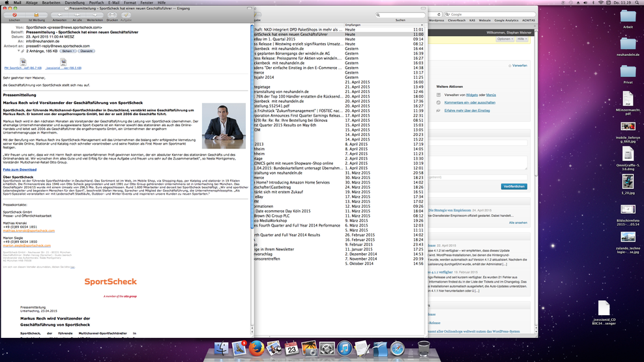Click the email message vertical scrollbar
This screenshot has height=362, width=644.
pyautogui.click(x=252, y=127)
